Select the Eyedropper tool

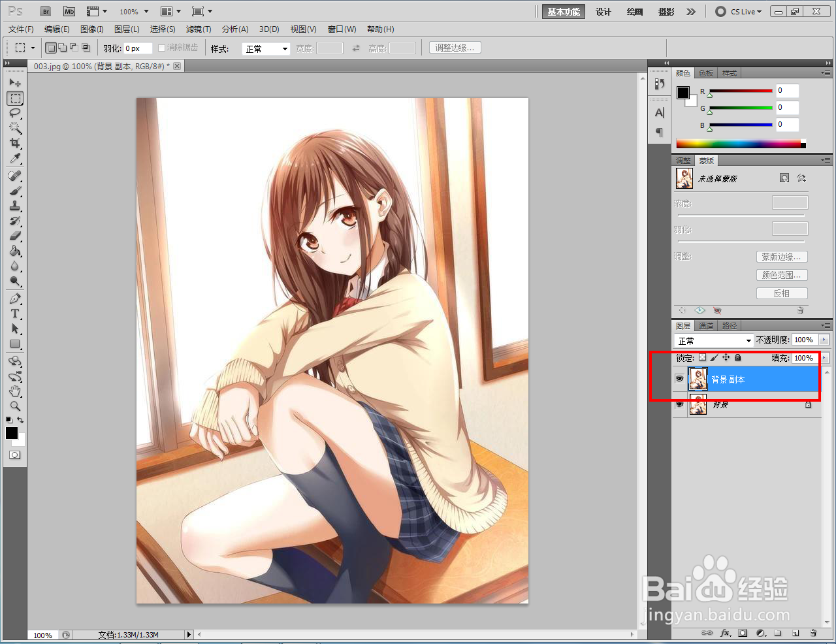click(15, 158)
